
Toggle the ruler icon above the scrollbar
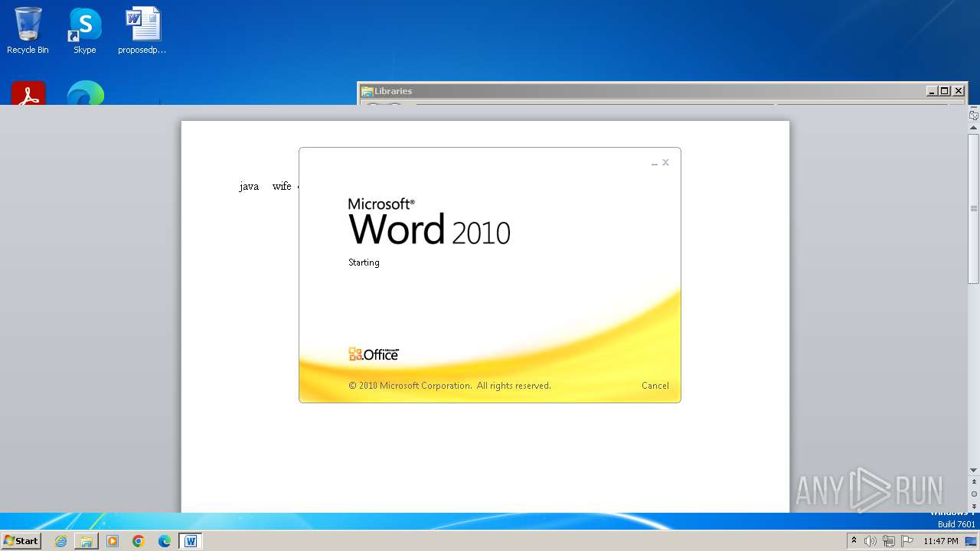point(974,116)
